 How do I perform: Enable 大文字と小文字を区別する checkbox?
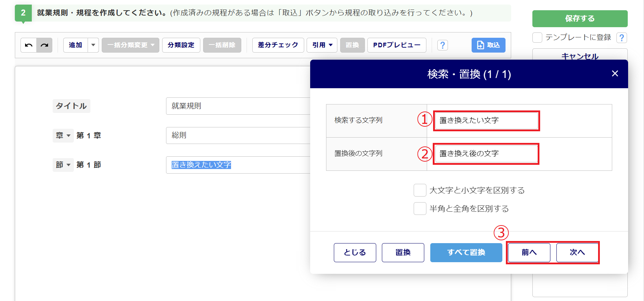point(420,190)
